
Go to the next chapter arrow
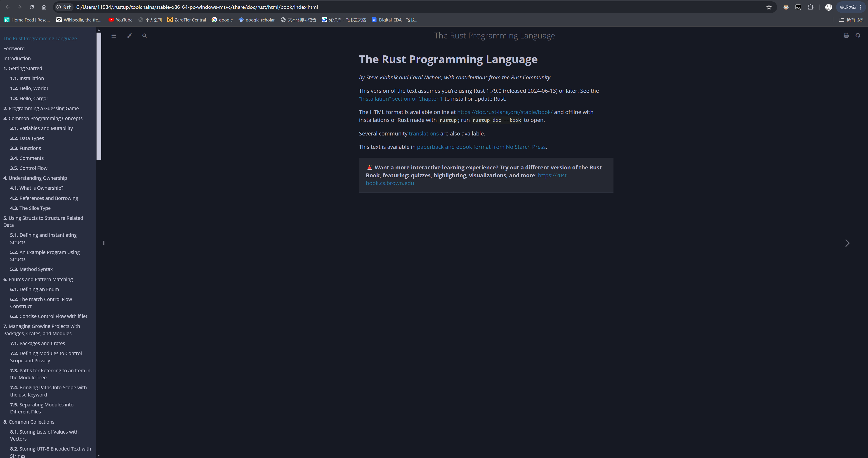point(847,243)
